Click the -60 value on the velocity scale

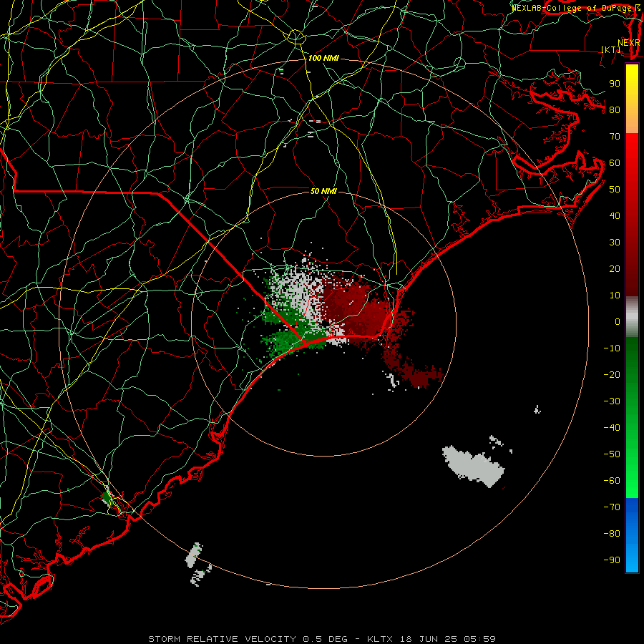(x=612, y=481)
